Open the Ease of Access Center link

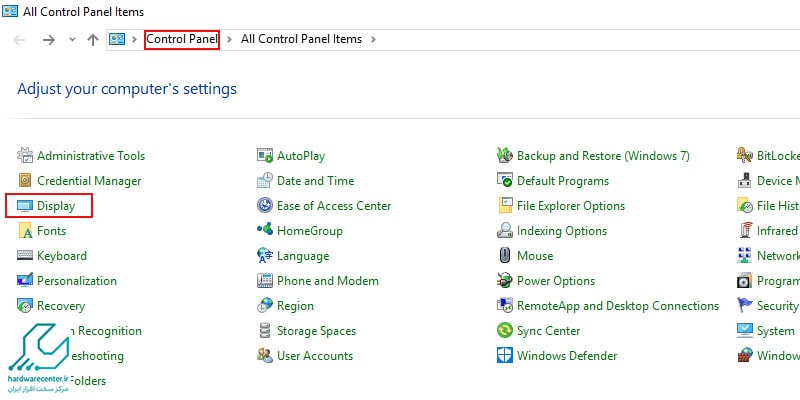pos(334,206)
